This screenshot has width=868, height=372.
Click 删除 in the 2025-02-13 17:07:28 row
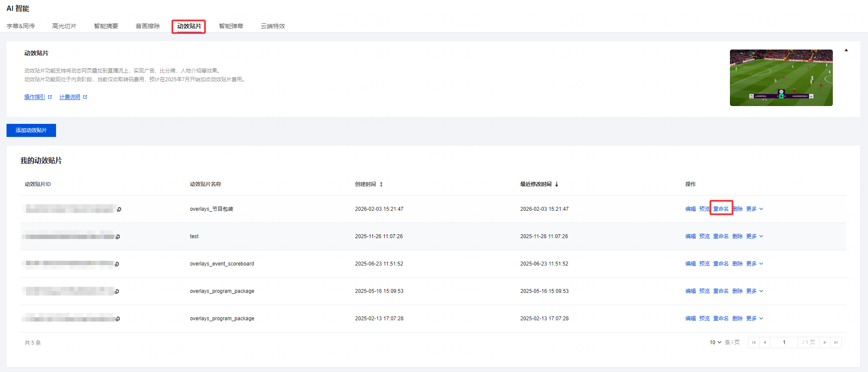click(x=737, y=319)
